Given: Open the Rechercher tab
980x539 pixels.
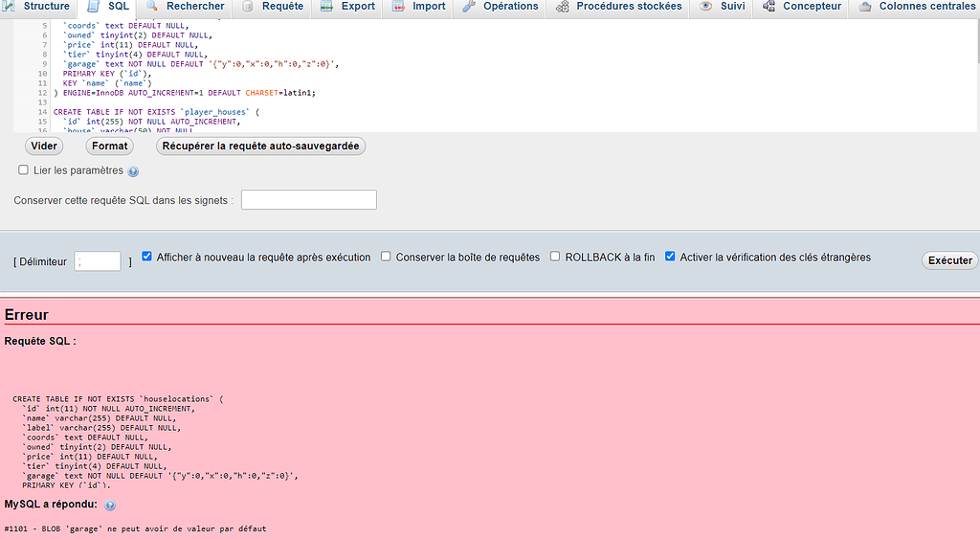Looking at the screenshot, I should pos(185,7).
